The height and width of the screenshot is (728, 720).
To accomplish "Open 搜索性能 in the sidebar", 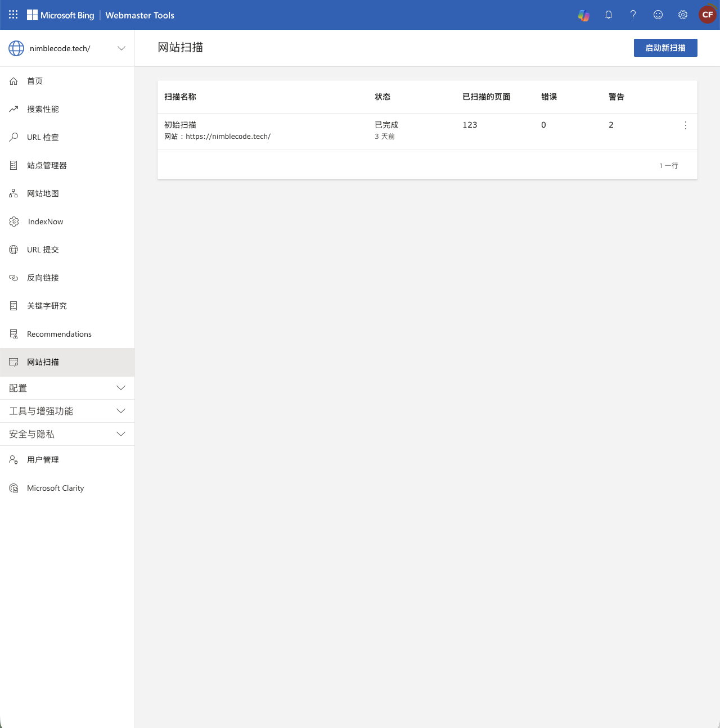I will point(43,109).
